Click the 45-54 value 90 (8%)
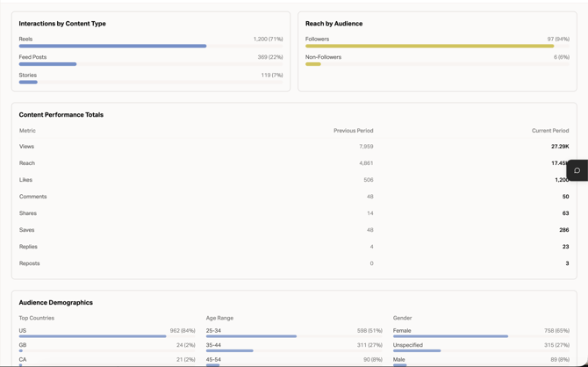The image size is (588, 367). [x=373, y=359]
